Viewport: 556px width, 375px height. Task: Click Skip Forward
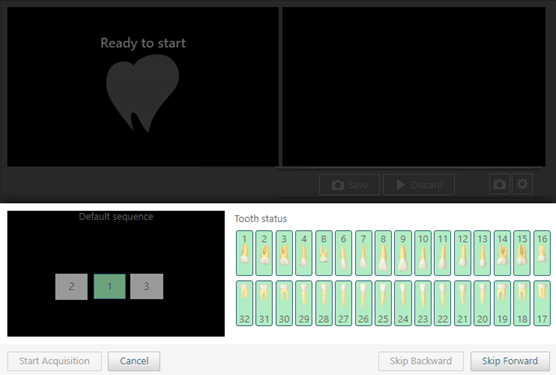click(x=510, y=361)
